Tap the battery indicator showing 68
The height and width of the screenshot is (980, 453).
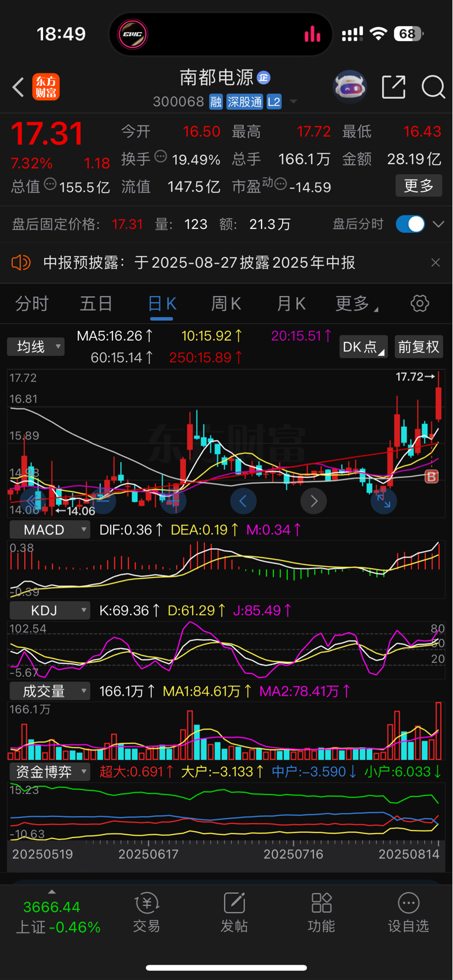click(409, 34)
